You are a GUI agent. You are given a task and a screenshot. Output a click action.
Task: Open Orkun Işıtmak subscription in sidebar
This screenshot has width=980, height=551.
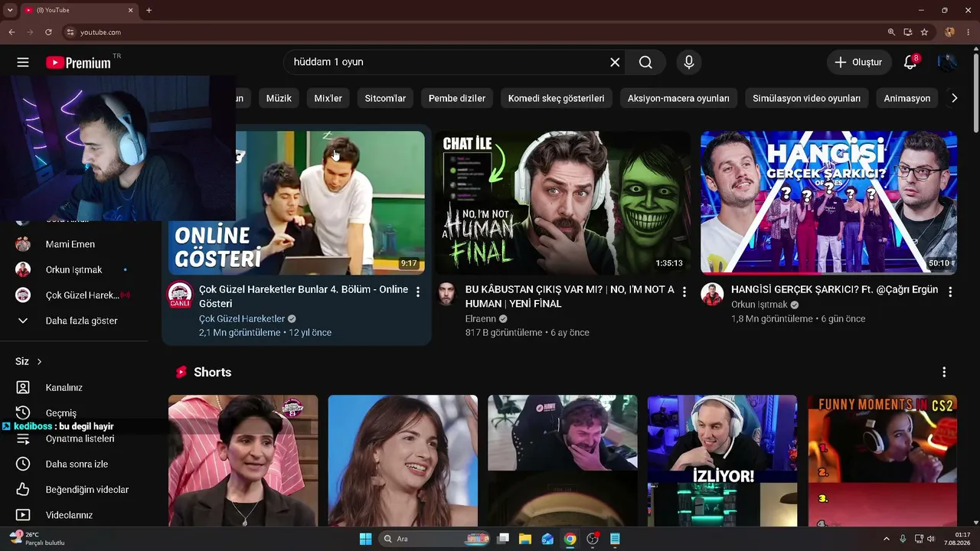point(74,269)
